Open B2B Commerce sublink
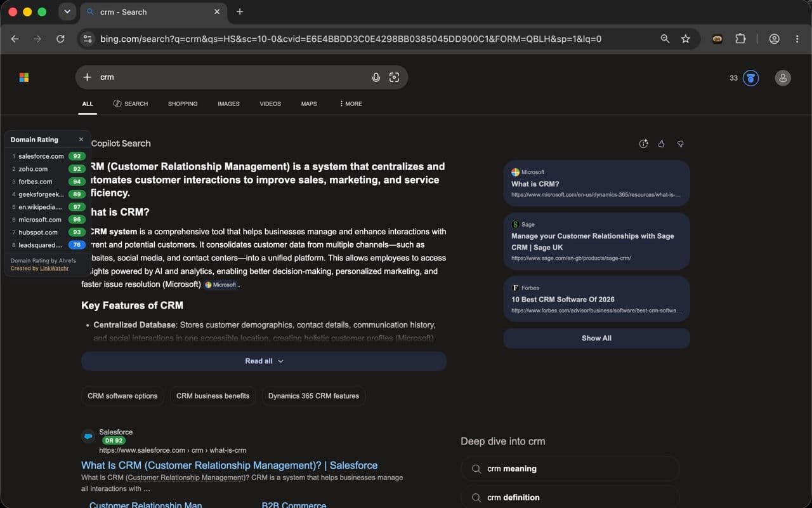Image resolution: width=812 pixels, height=508 pixels. [294, 505]
